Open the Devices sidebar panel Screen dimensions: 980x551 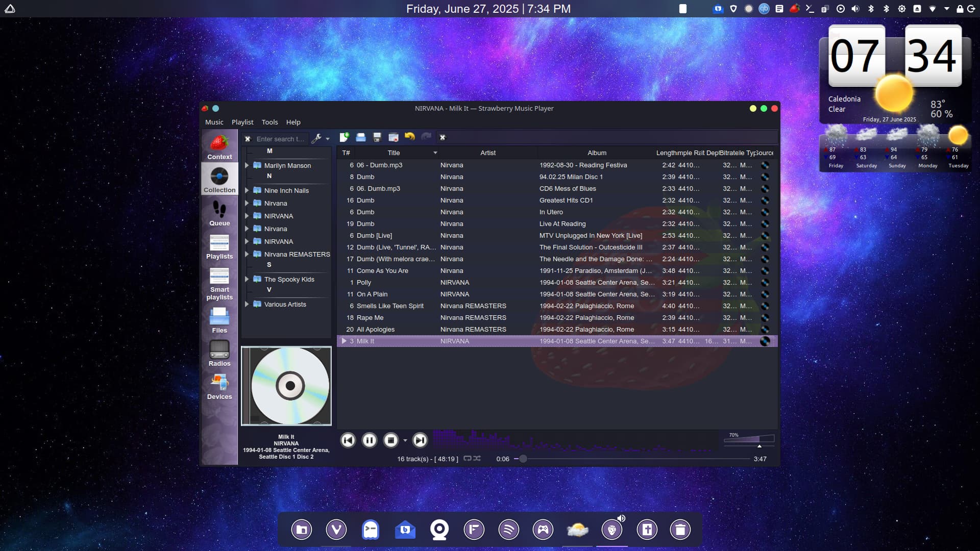pos(219,386)
